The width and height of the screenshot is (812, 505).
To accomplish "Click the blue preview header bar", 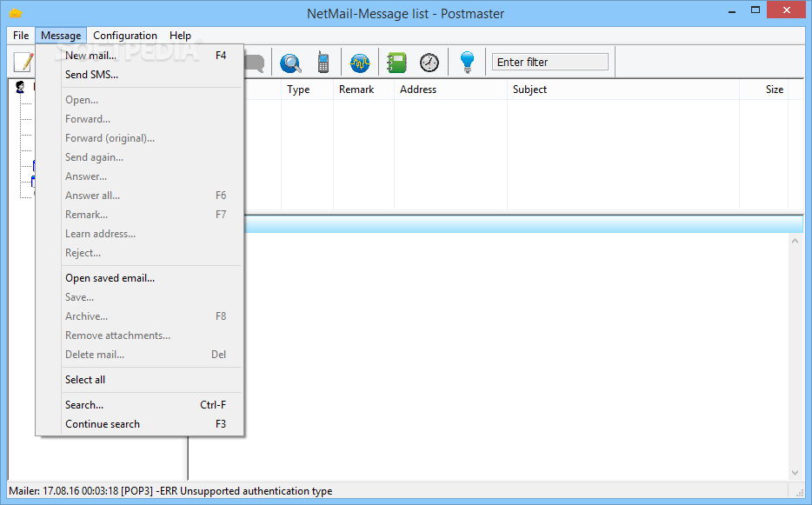I will [x=523, y=224].
